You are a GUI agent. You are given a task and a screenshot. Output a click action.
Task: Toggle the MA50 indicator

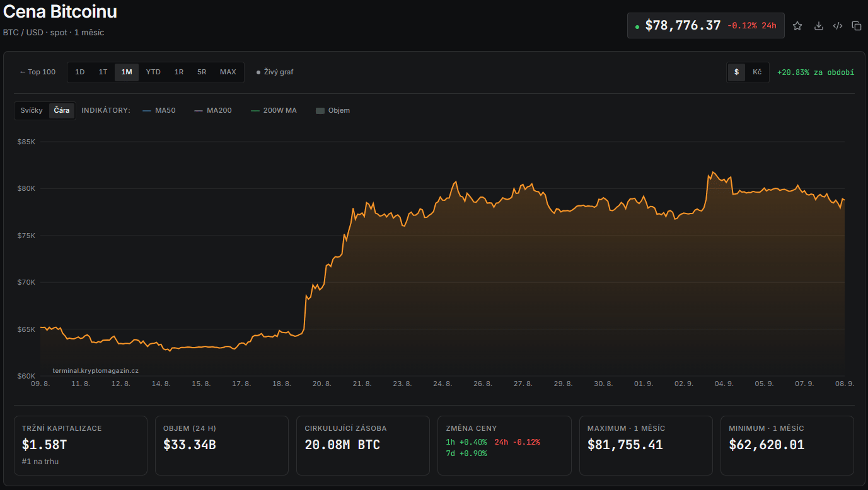pyautogui.click(x=159, y=110)
